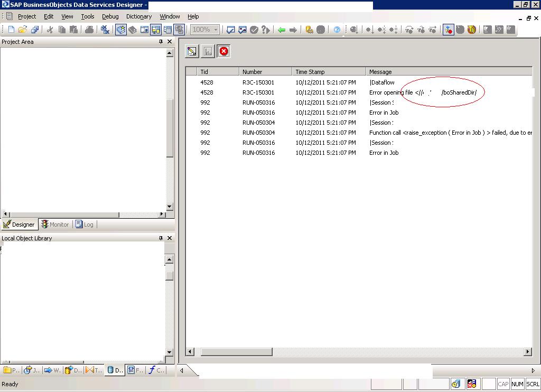Click the Copy toolbar icon
This screenshot has width=541, height=392.
[62, 30]
